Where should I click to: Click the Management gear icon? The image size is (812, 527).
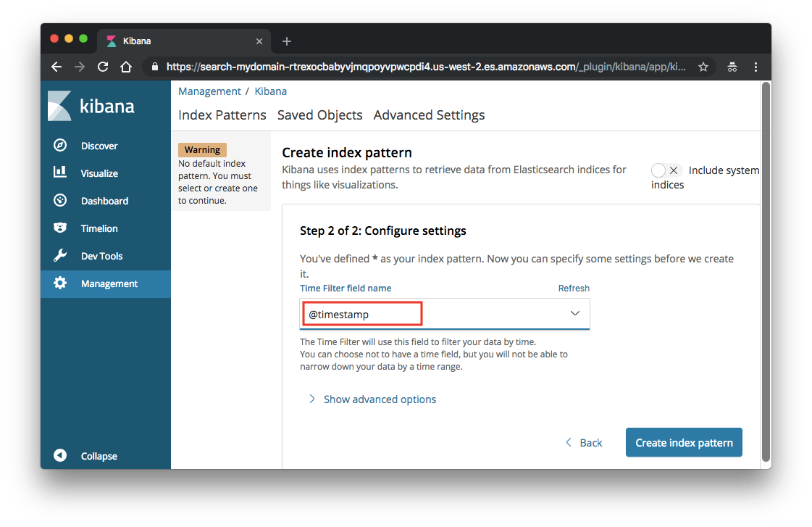pos(60,283)
